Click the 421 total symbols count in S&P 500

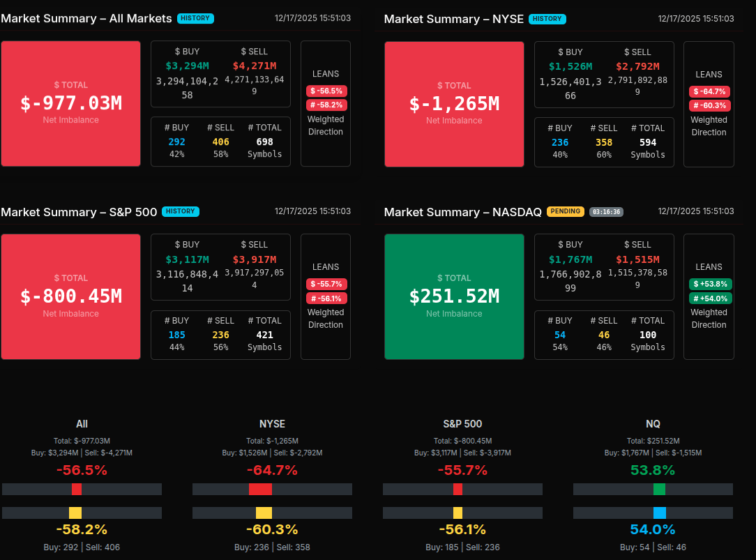[264, 335]
